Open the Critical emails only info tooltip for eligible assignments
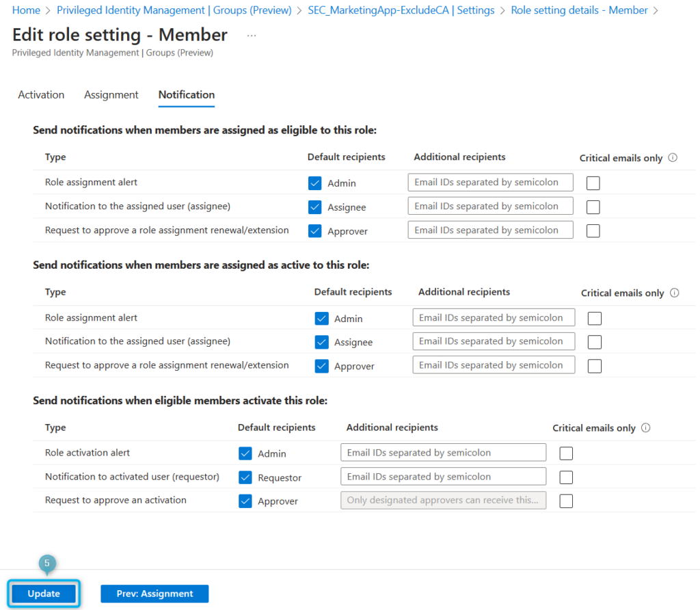Viewport: 700px width, 610px height. pos(673,158)
